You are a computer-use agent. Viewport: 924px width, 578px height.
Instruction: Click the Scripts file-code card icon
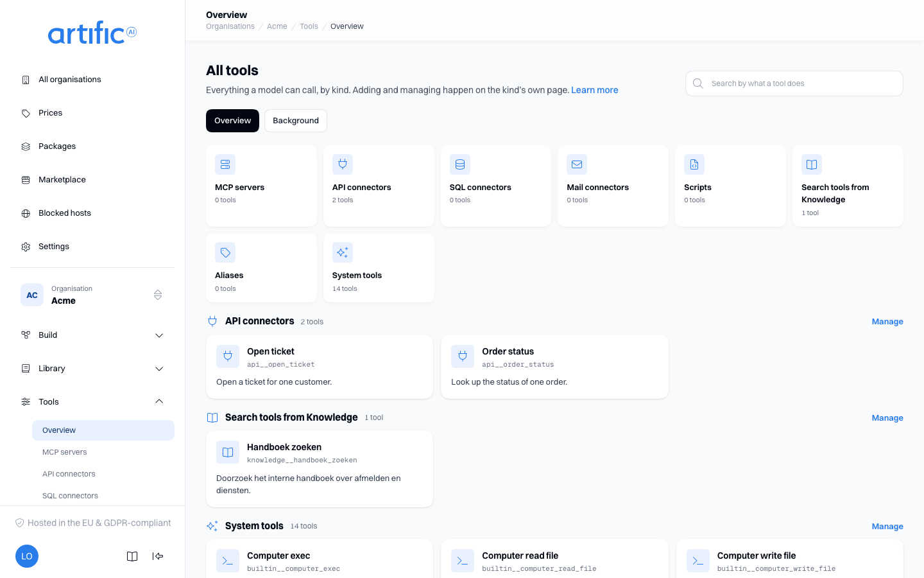click(x=694, y=164)
